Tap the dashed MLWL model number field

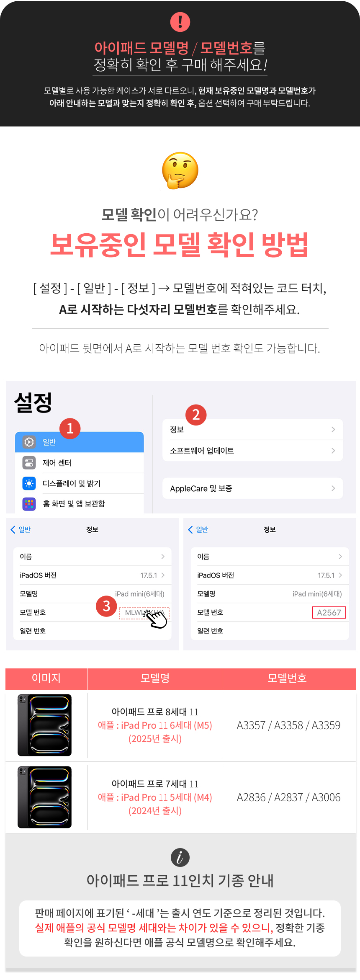(x=144, y=613)
